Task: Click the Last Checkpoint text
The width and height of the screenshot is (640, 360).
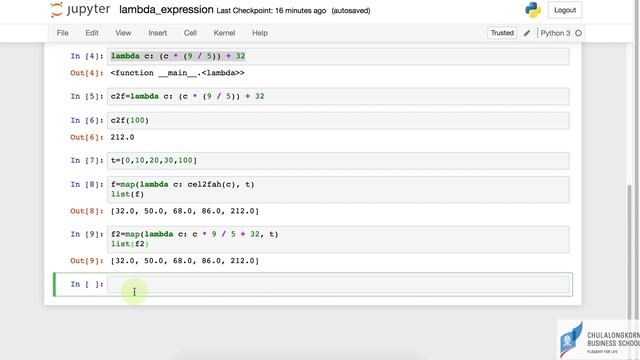Action: point(271,11)
